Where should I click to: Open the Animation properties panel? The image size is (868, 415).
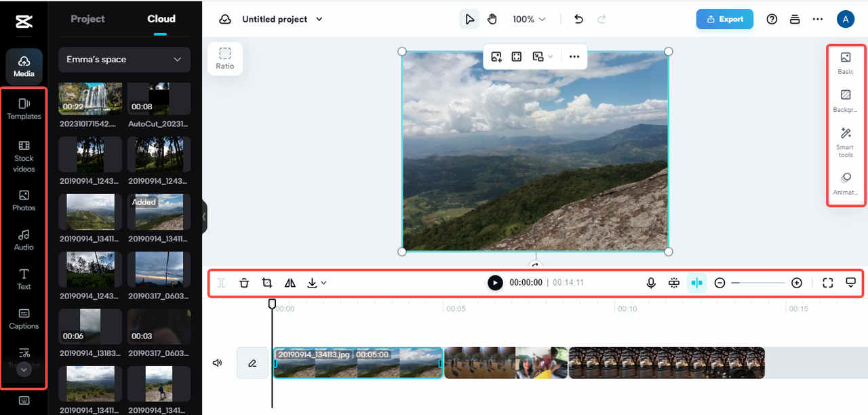[846, 184]
